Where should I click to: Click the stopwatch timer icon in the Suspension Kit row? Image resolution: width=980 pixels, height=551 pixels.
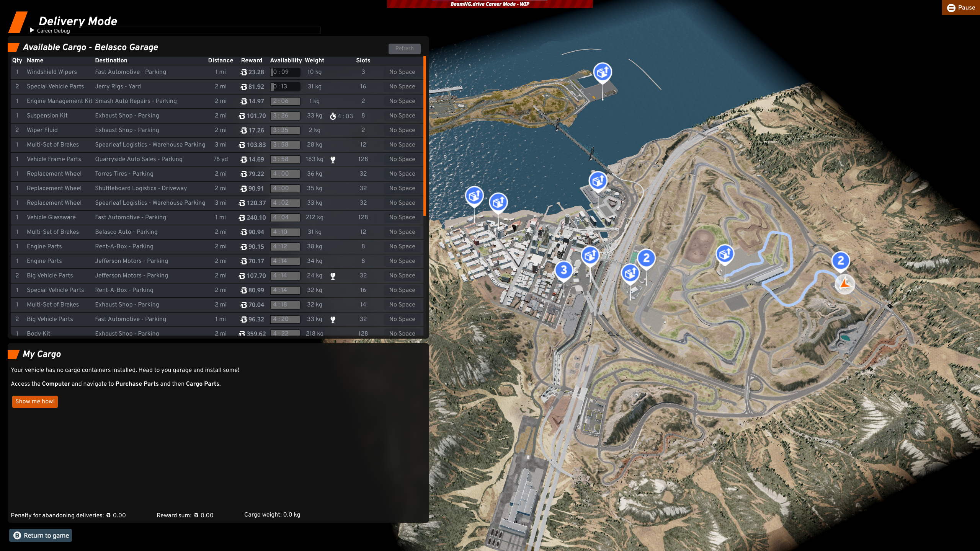333,116
